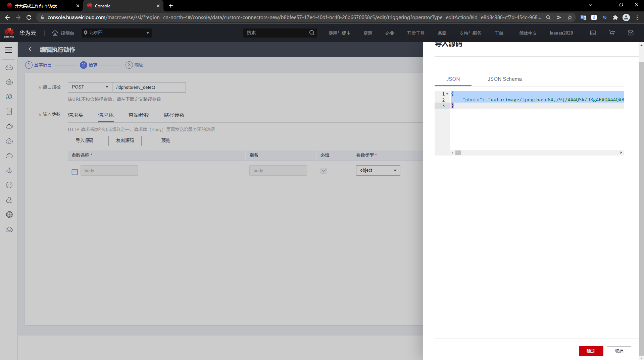Viewport: 644px width, 360px height.
Task: Select the 路径参数 tab
Action: tap(174, 115)
